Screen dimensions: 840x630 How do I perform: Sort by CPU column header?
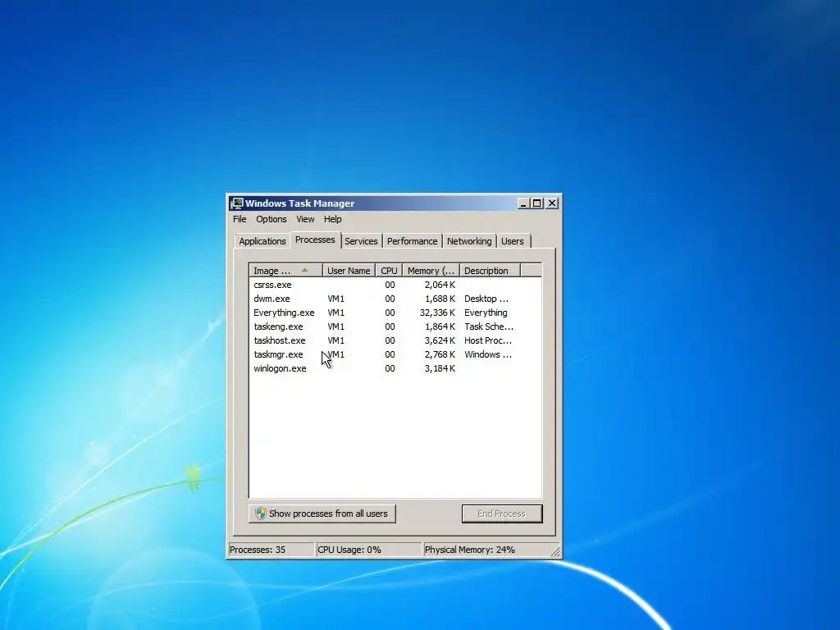389,271
